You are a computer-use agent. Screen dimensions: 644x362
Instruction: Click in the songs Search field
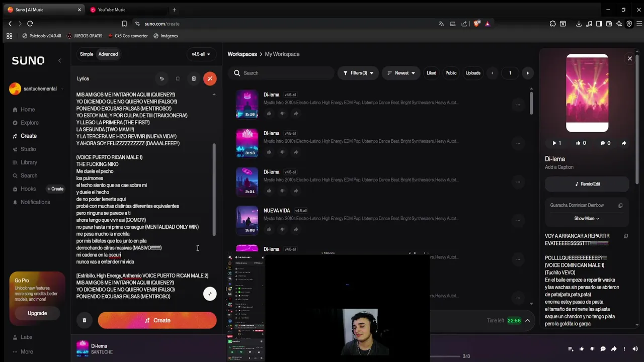coord(281,73)
